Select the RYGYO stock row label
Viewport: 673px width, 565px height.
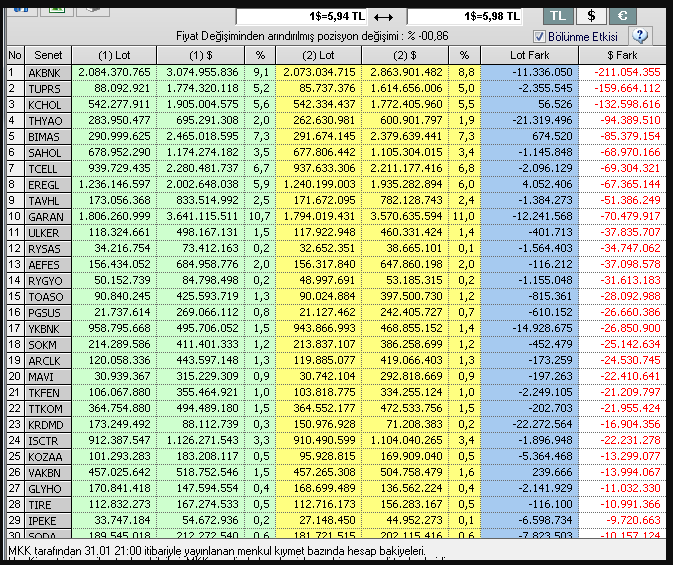pos(48,281)
